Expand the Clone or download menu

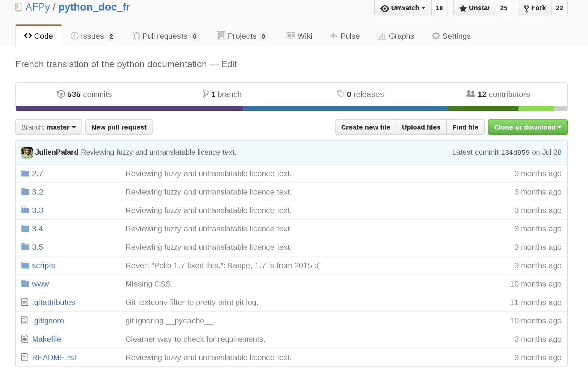pos(528,127)
